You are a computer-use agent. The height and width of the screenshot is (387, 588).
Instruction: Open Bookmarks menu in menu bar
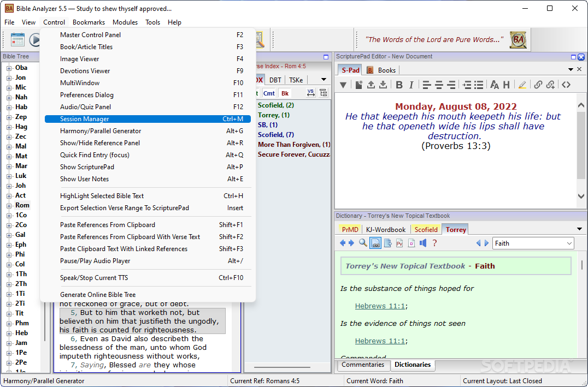89,22
